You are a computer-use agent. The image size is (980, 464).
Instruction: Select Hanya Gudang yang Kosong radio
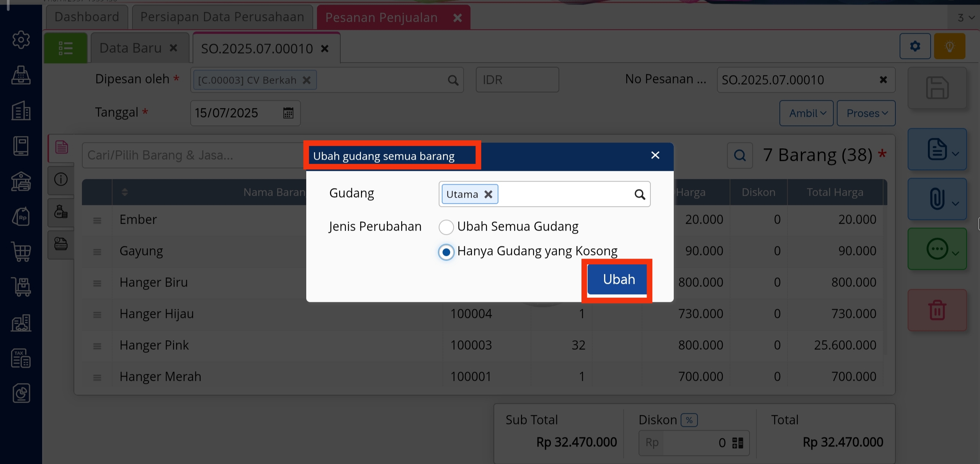(446, 252)
